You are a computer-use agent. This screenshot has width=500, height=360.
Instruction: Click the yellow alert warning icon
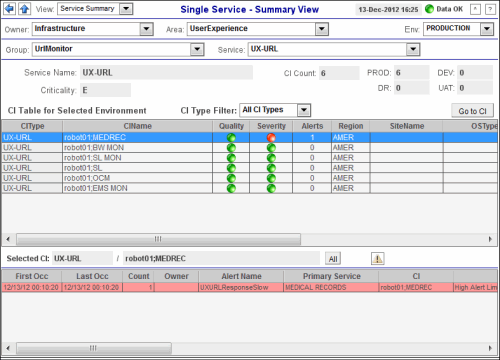click(378, 258)
